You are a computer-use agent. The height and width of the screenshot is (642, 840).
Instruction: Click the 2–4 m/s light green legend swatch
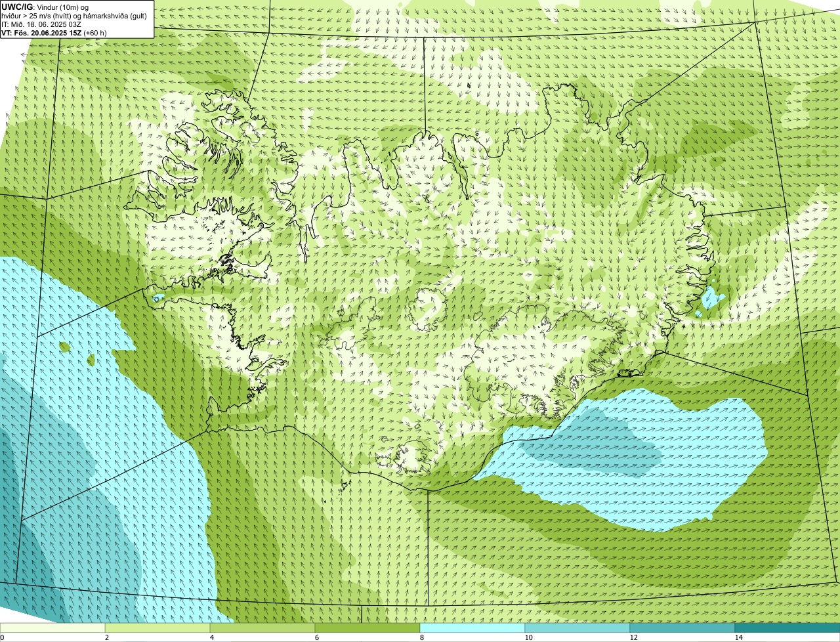click(157, 628)
